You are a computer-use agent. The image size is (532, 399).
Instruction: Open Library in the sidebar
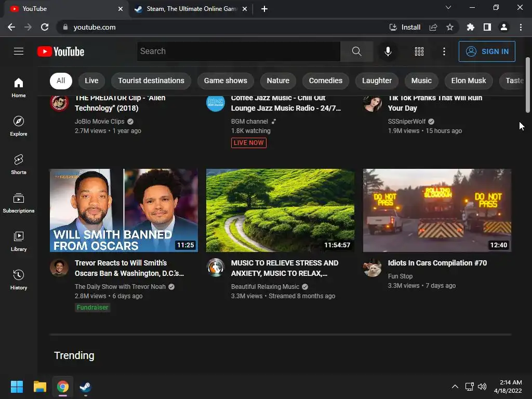[x=19, y=241]
